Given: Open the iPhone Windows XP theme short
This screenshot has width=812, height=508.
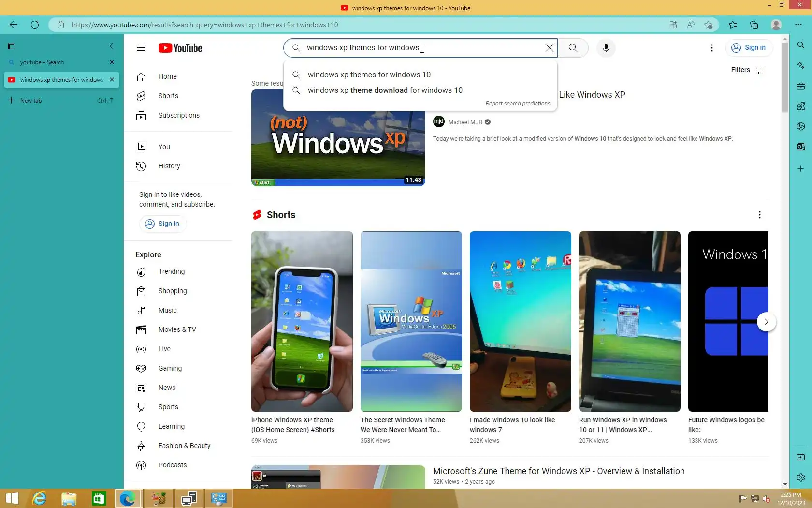Looking at the screenshot, I should pyautogui.click(x=302, y=321).
